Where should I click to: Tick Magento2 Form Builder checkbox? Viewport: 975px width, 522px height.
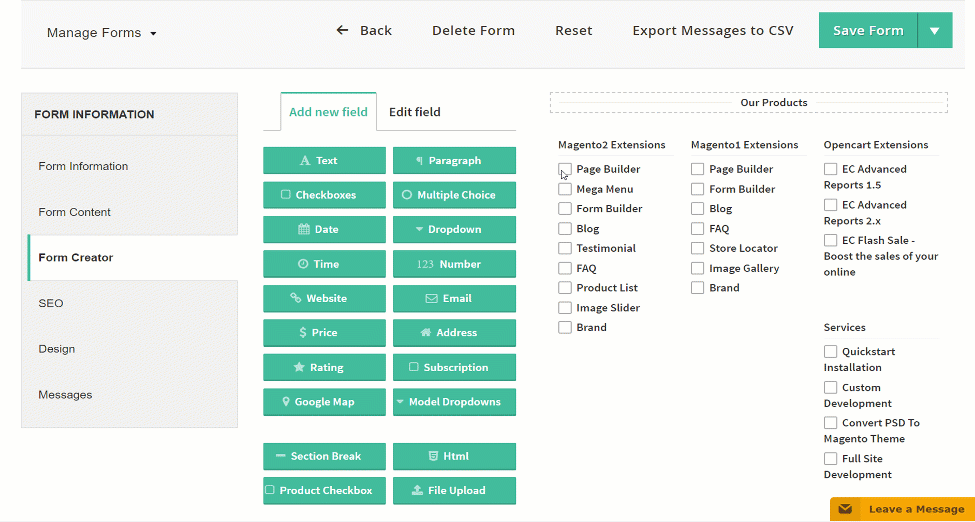[x=565, y=208]
